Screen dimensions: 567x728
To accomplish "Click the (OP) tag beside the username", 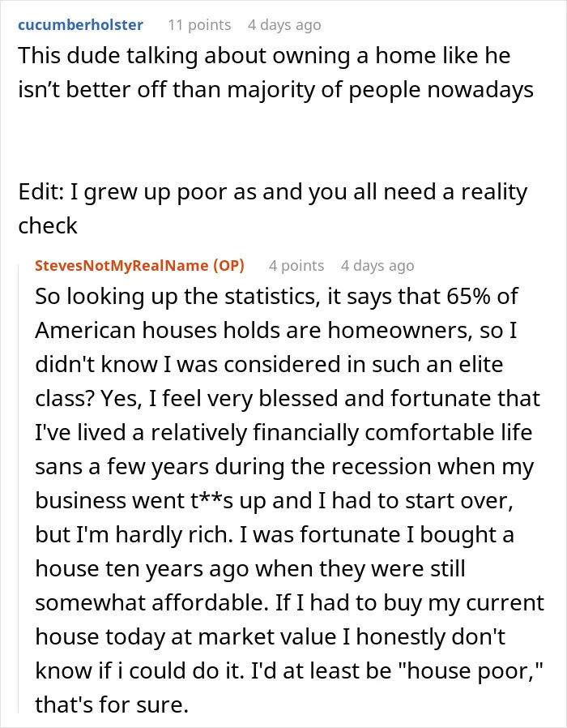I will [228, 265].
